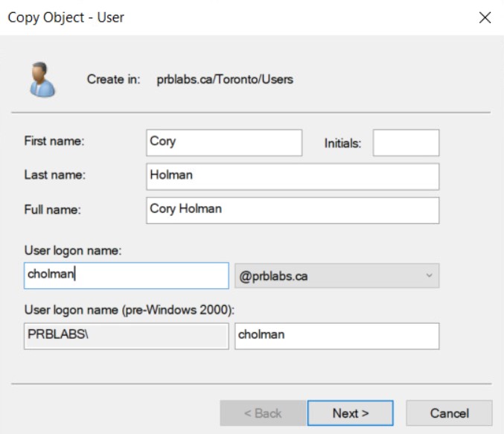
Task: Click the "First name:" label
Action: pyautogui.click(x=54, y=142)
